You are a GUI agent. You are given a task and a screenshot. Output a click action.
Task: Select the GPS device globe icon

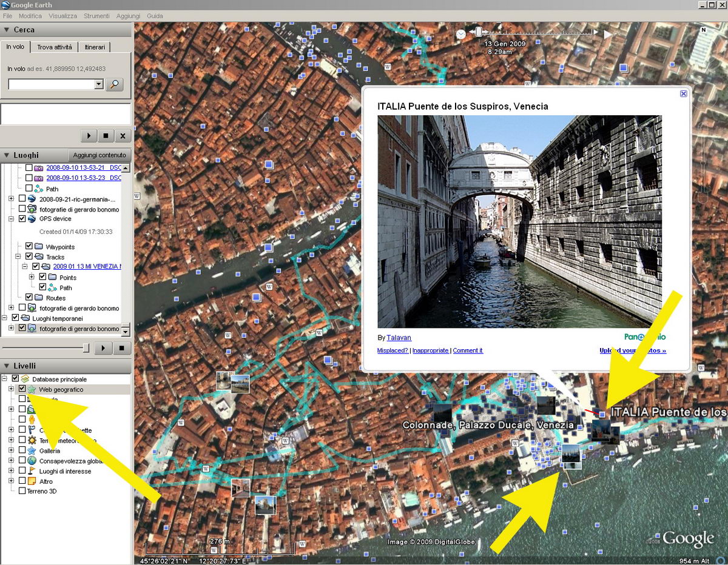tap(32, 219)
